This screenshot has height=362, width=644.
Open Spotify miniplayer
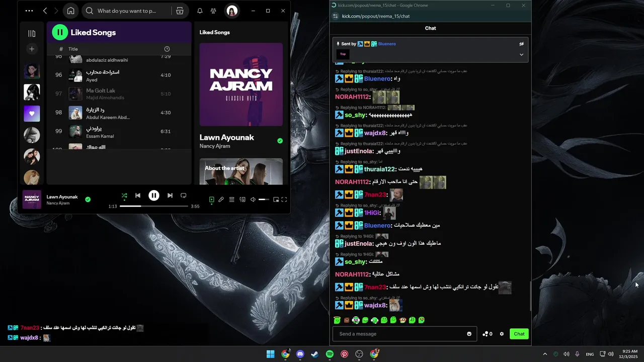coord(276,200)
